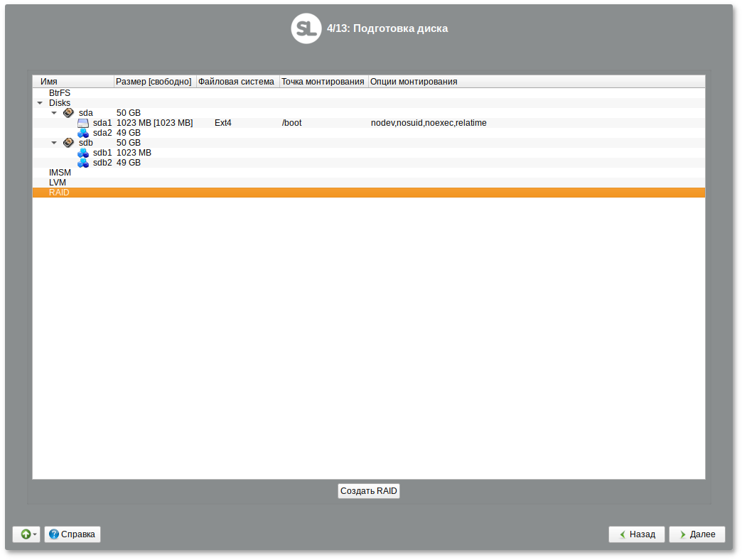Collapse the sdb disk node
Screen dimensions: 742x560
pos(54,143)
